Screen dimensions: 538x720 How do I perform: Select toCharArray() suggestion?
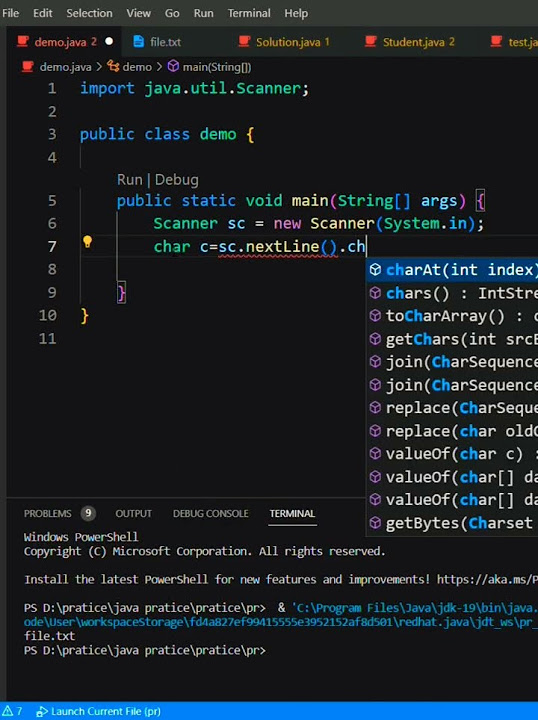tap(452, 316)
